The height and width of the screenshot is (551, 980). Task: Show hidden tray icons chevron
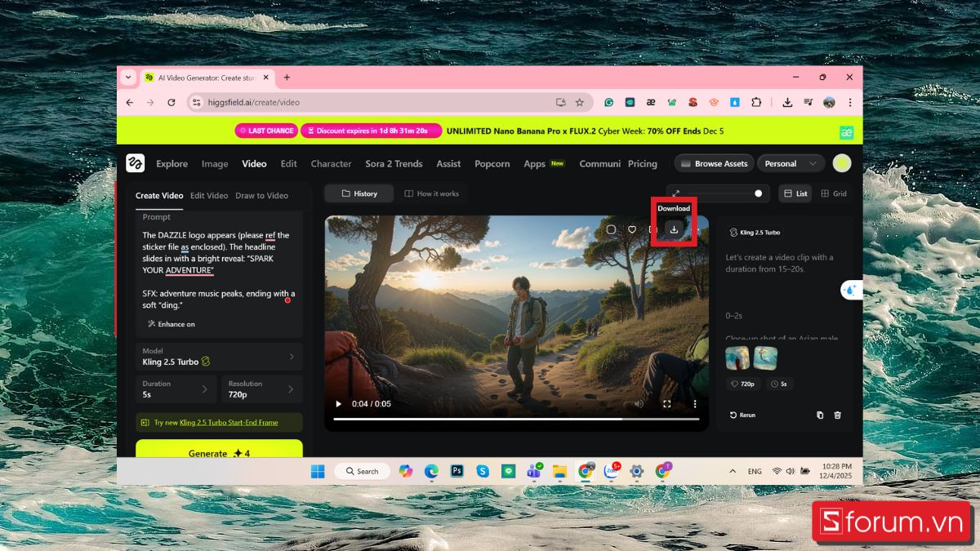733,471
